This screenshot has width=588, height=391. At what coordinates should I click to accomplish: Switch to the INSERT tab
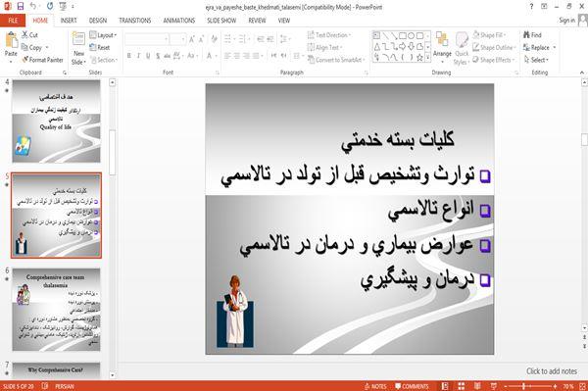click(x=69, y=21)
